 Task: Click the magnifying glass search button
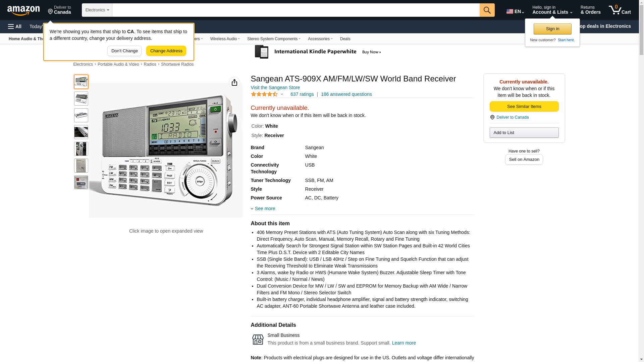pyautogui.click(x=487, y=10)
